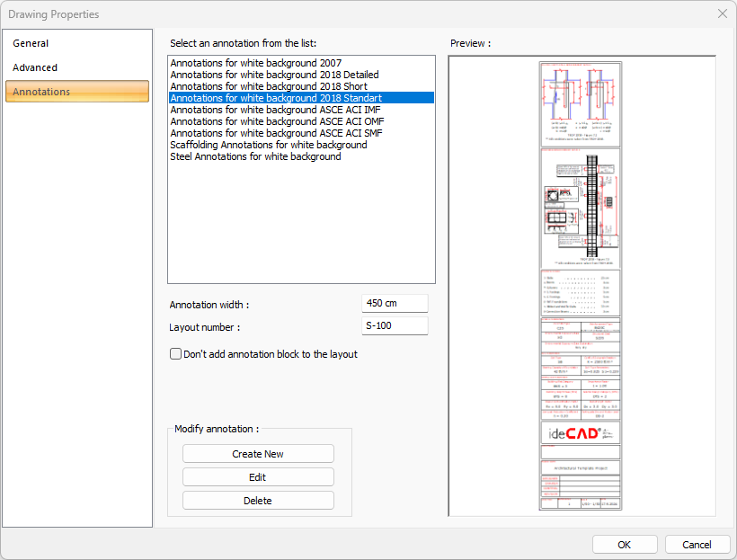Screen dimensions: 737x560
Task: Confirm the dialog with OK
Action: pyautogui.click(x=625, y=545)
